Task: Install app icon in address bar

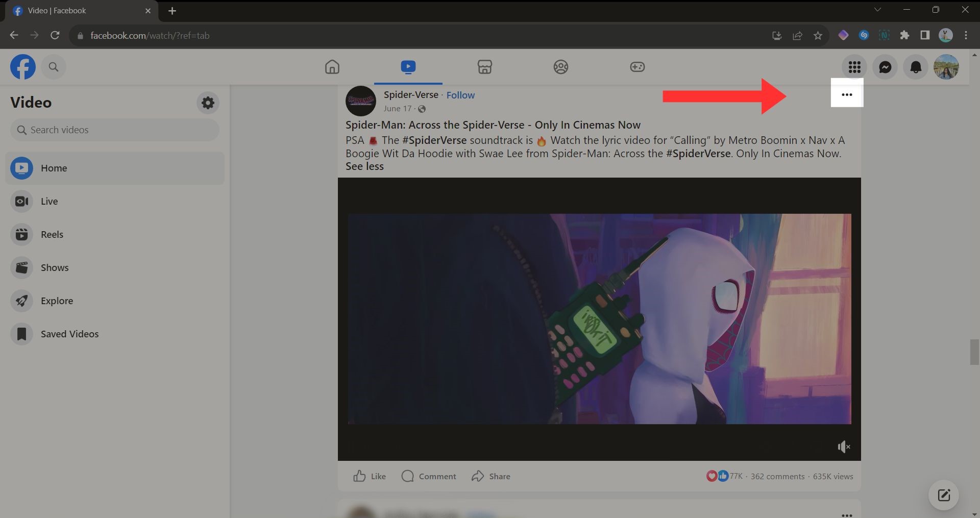Action: pos(777,35)
